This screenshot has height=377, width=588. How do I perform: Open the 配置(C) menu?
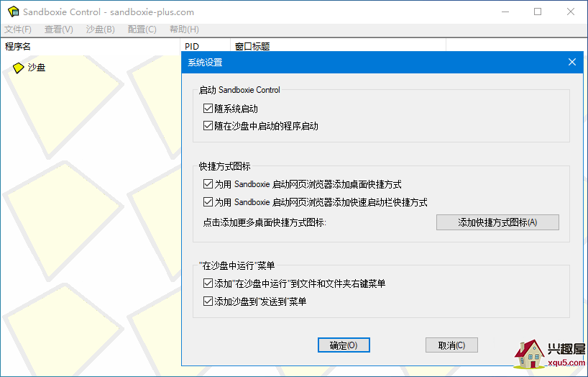coord(142,29)
